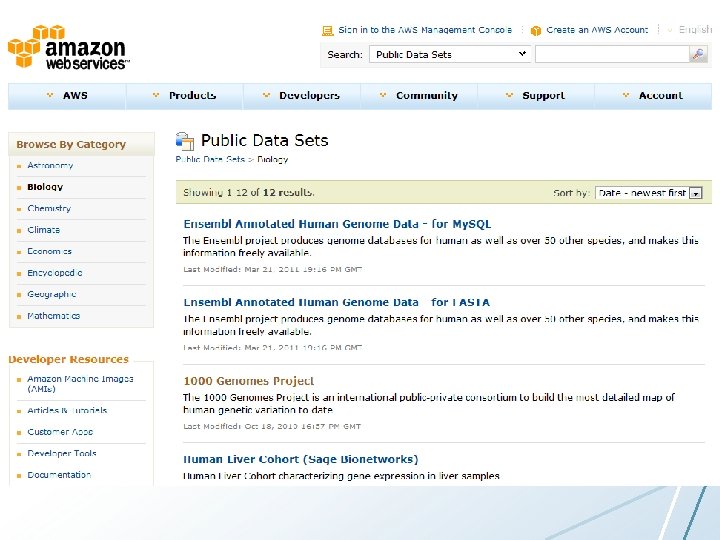Open Documentation resource link
This screenshot has width=720, height=540.
59,475
